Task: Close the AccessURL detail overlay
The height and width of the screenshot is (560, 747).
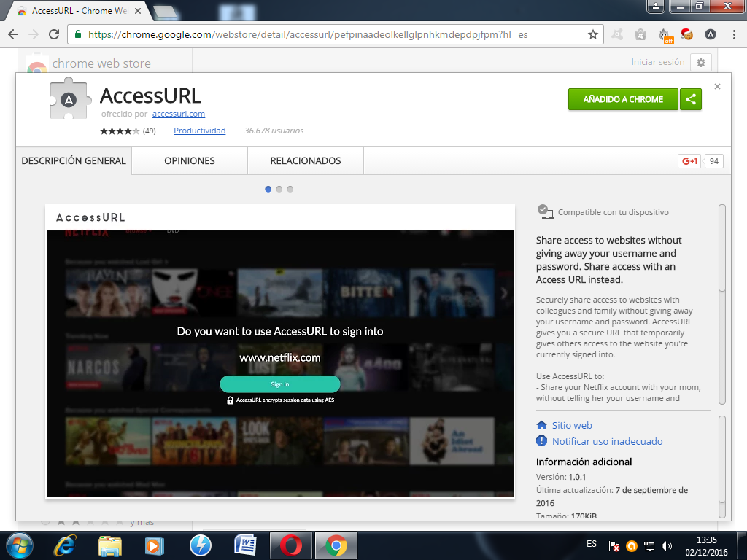Action: (x=717, y=86)
